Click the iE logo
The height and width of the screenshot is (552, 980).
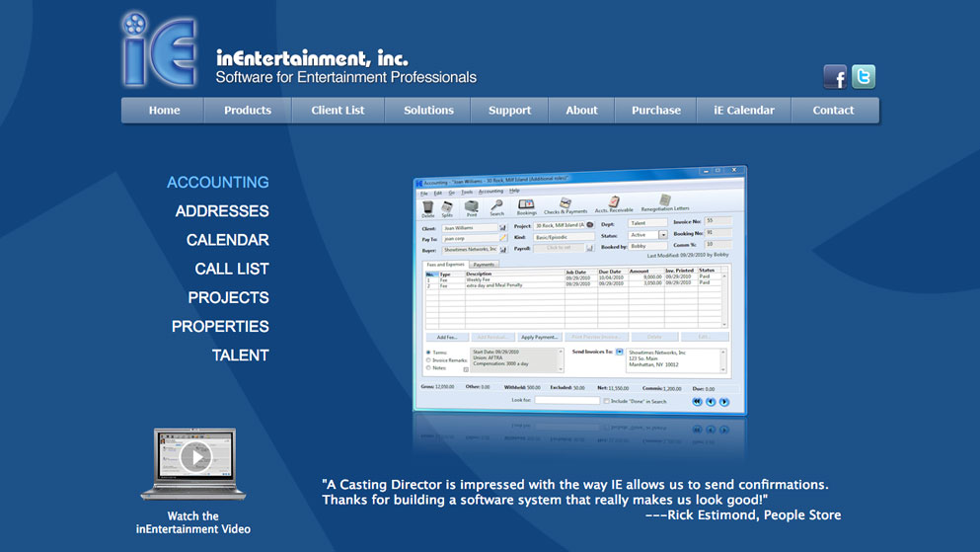point(159,49)
